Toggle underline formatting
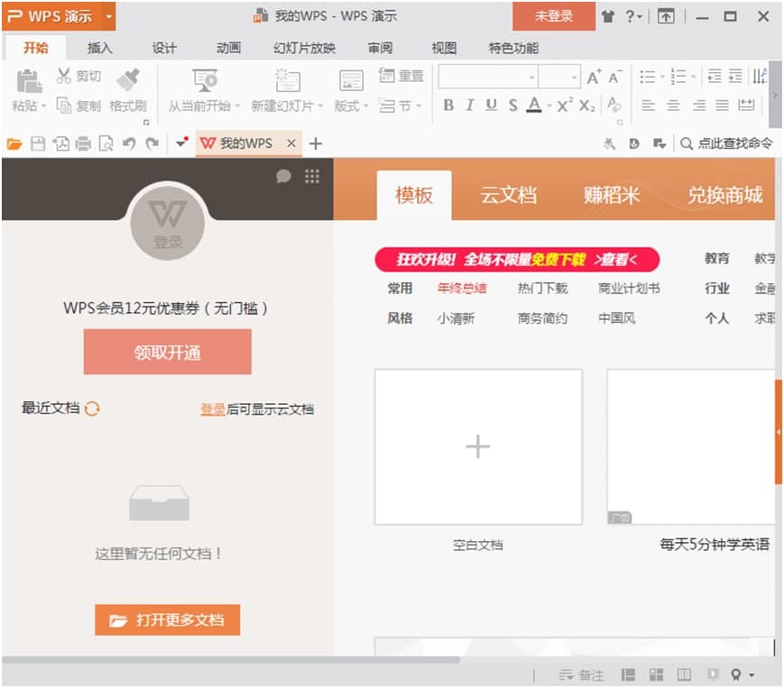Screen dimensions: 784x688 [491, 105]
